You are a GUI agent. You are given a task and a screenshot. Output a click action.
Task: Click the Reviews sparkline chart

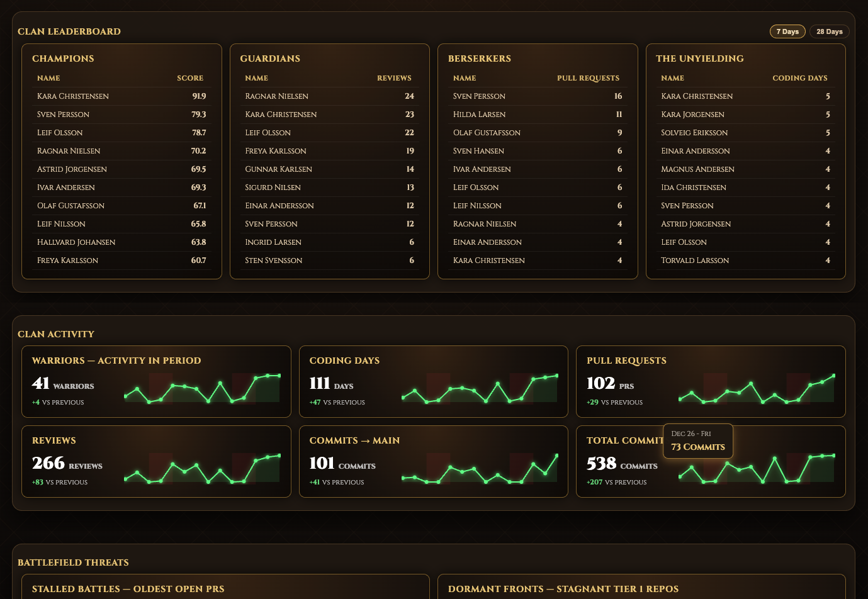pos(203,468)
